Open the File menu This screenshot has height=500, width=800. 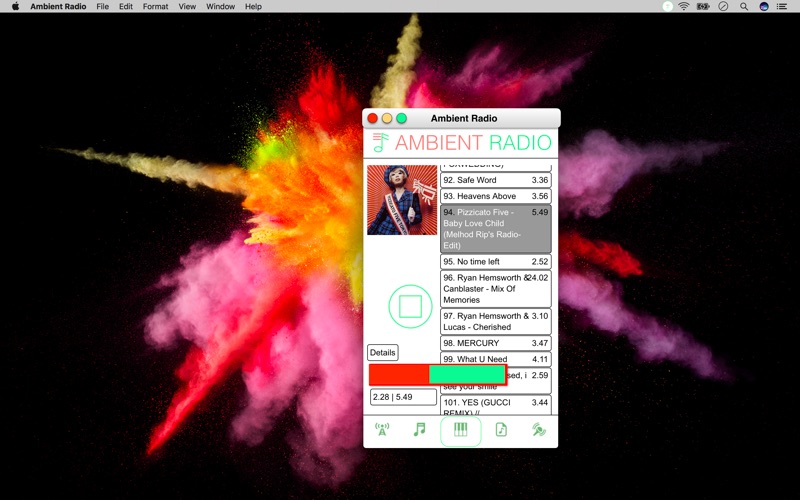click(103, 6)
